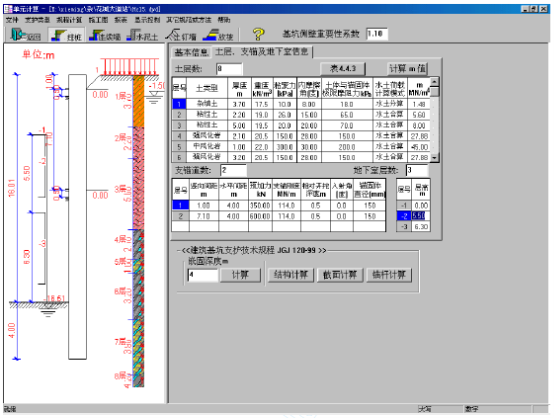This screenshot has width=554, height=418.
Task: Click the 嵌固深度 input field
Action: tap(202, 275)
